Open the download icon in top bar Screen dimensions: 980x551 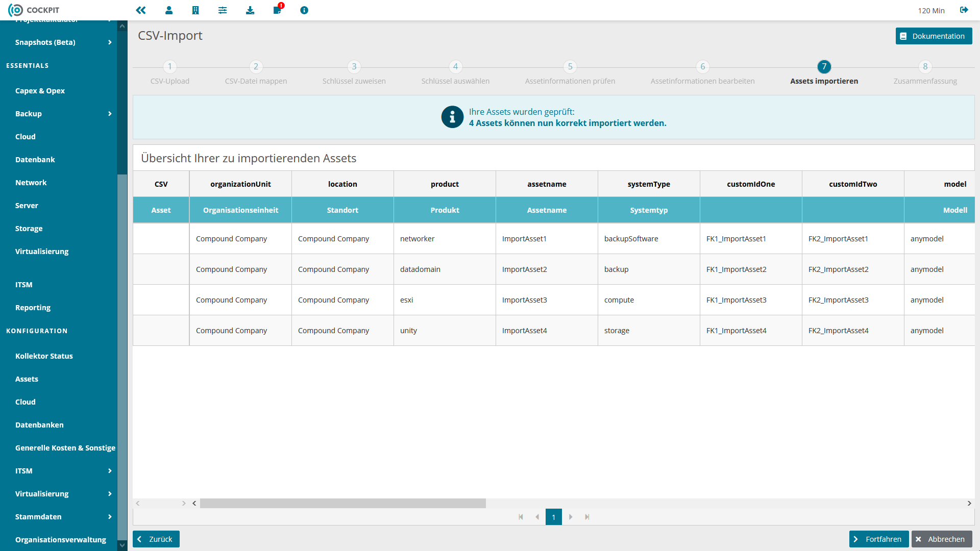pos(250,10)
